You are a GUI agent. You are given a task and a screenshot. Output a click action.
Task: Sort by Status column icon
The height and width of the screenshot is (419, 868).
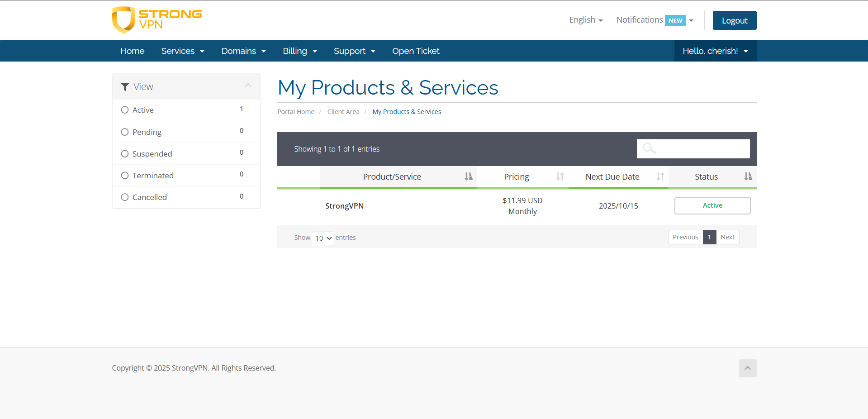[x=748, y=176]
